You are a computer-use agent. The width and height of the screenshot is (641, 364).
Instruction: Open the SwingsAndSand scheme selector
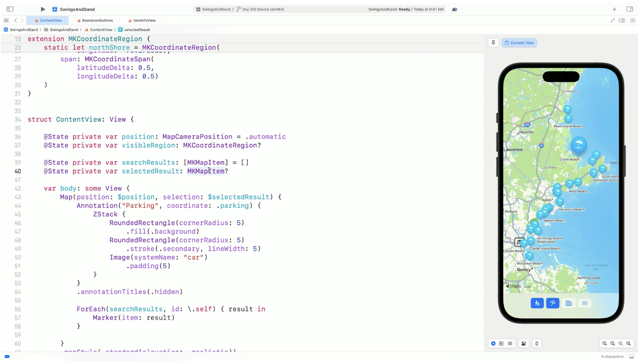point(214,9)
